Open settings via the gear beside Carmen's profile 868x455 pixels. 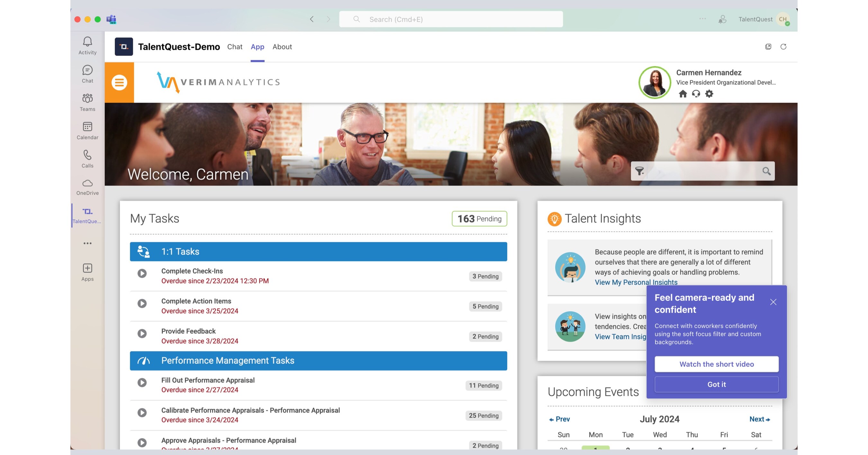pyautogui.click(x=709, y=94)
